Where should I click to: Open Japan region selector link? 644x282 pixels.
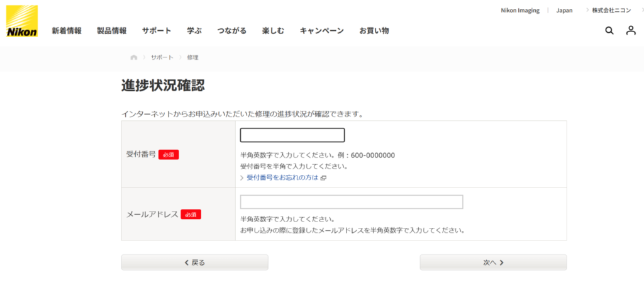point(564,10)
